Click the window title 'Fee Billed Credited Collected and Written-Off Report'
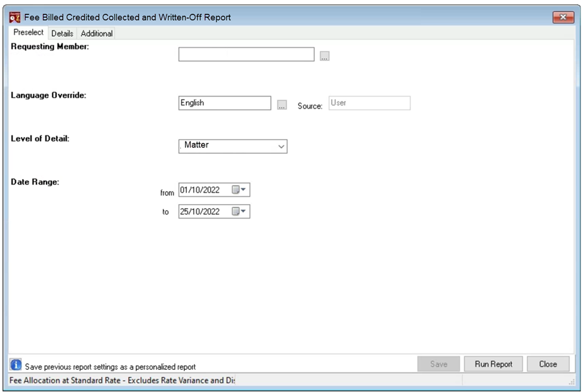 tap(128, 17)
